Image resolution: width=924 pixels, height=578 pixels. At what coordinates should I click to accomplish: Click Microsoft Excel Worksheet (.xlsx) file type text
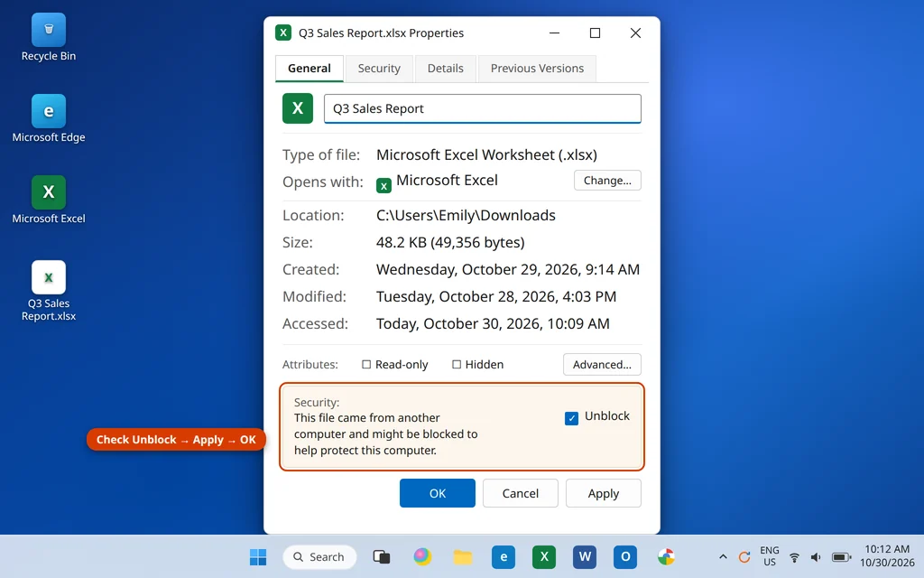click(486, 155)
